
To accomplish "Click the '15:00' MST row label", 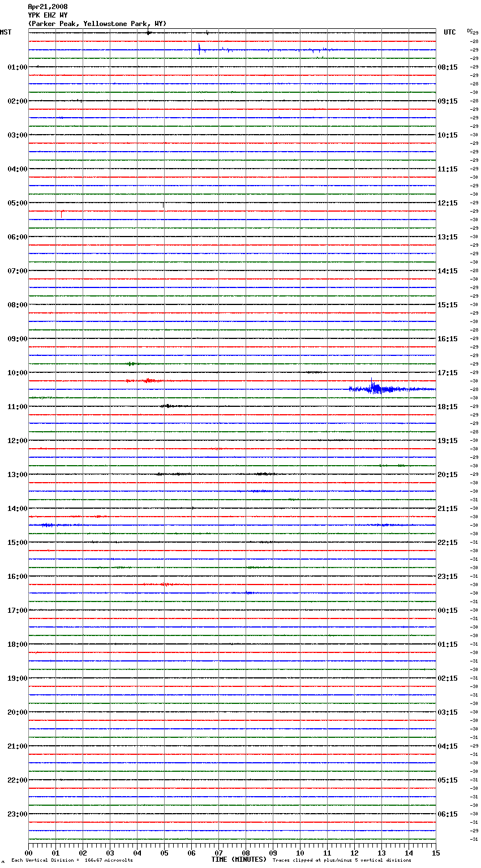I will 18,543.
